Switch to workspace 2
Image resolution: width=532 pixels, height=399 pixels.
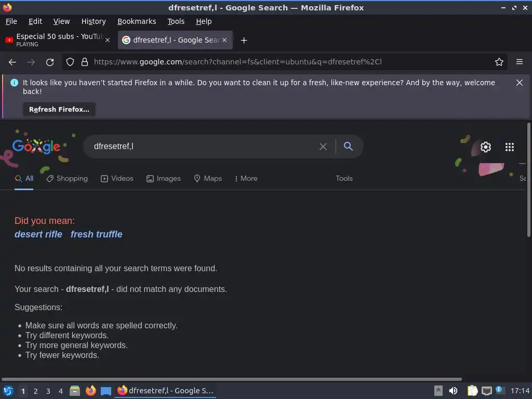[36, 391]
